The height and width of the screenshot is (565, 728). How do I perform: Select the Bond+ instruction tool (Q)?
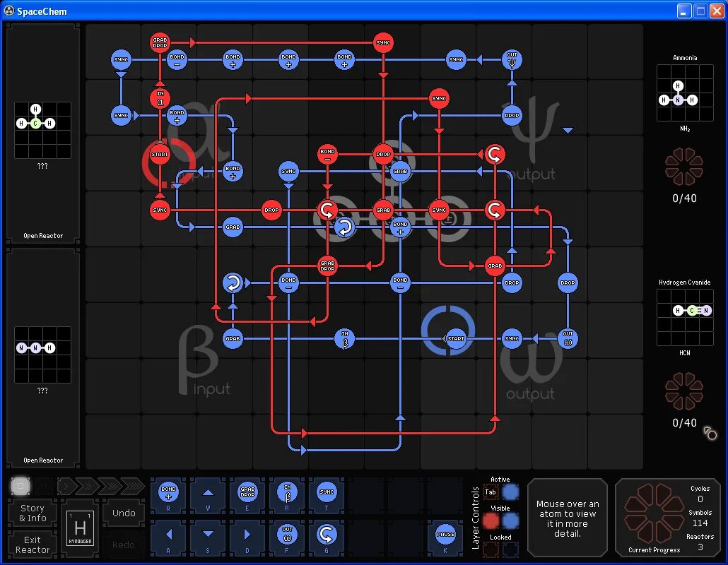pos(168,496)
